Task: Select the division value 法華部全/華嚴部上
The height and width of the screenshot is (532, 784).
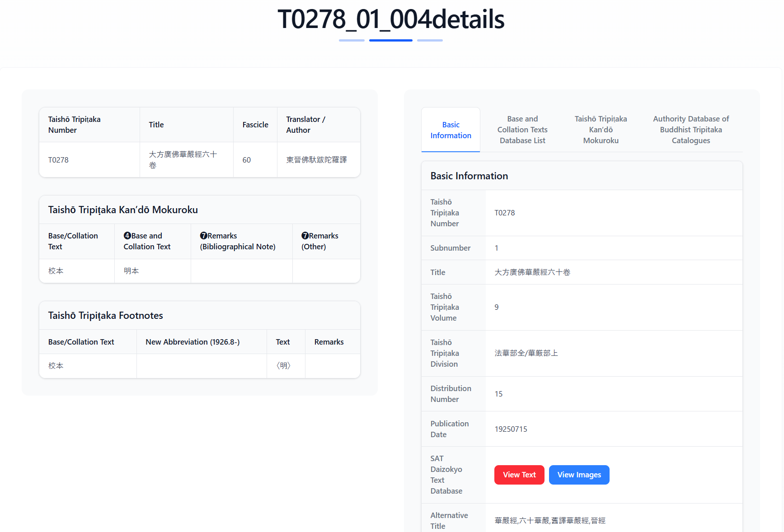Action: 526,353
